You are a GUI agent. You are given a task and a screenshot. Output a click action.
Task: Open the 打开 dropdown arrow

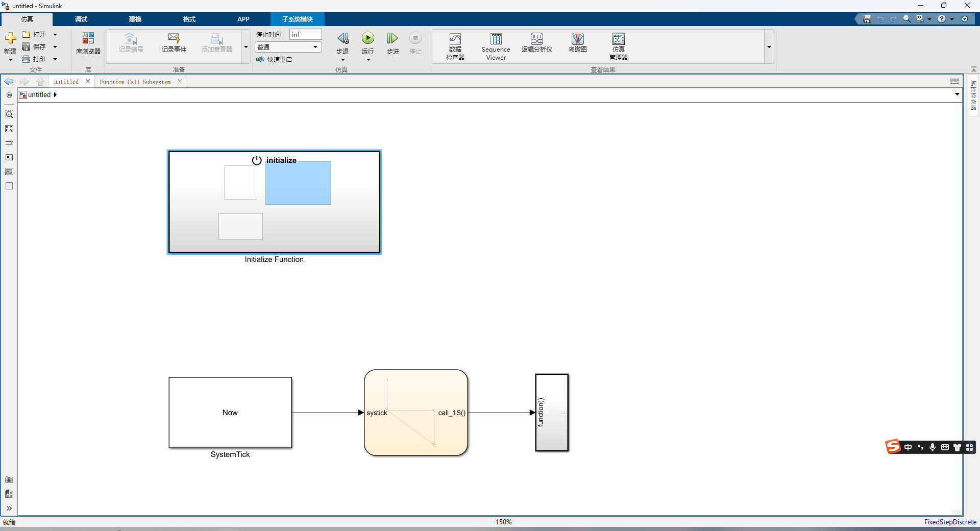click(55, 35)
